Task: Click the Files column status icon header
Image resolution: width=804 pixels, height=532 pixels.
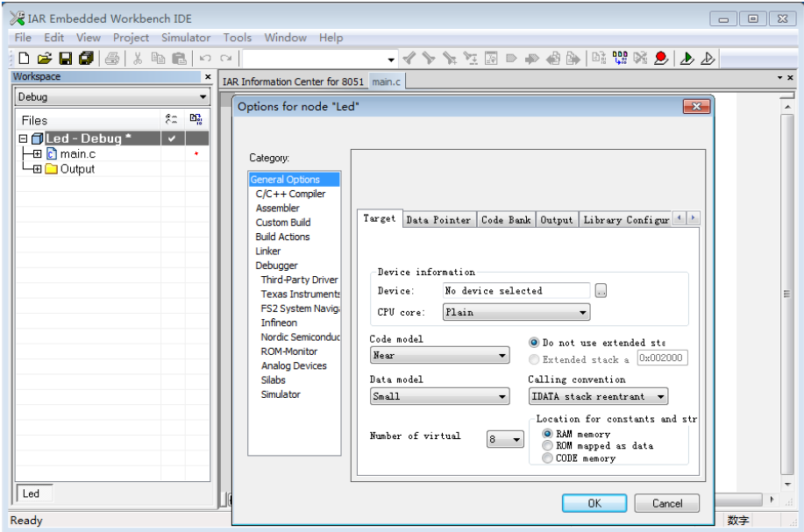Action: click(171, 119)
